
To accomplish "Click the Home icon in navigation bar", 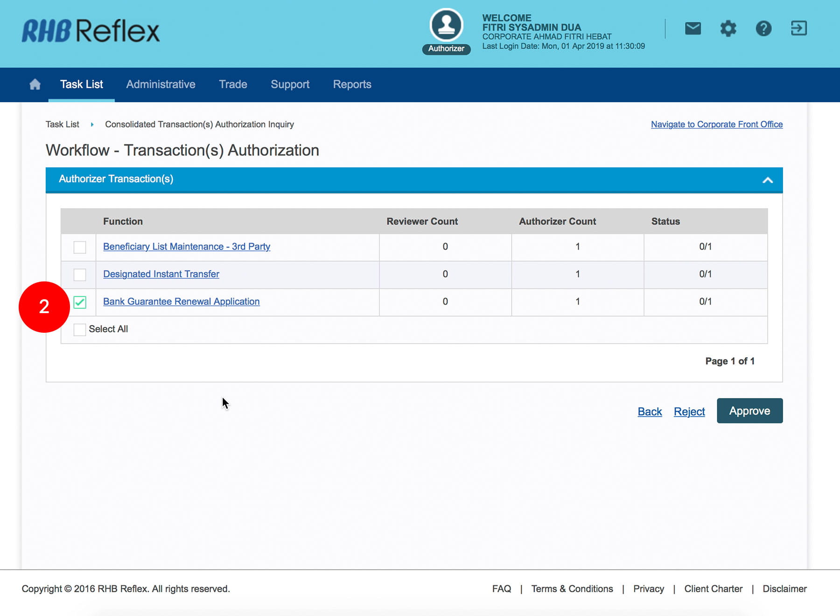I will (35, 84).
